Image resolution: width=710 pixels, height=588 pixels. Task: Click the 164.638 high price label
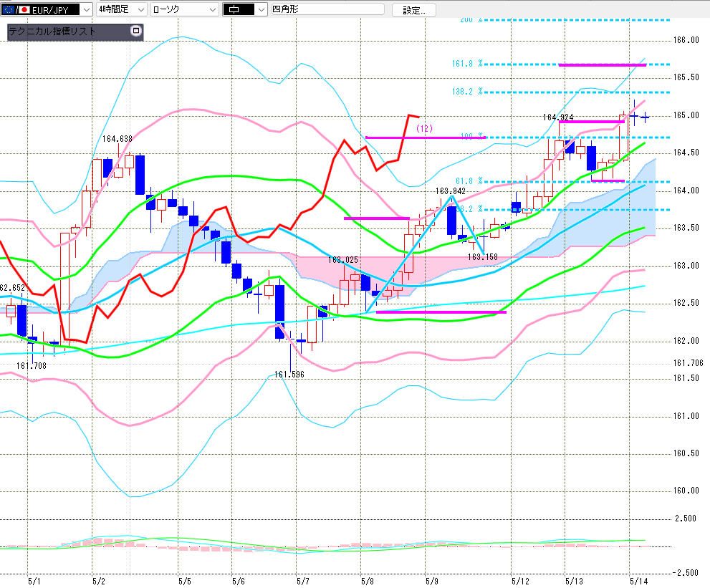click(117, 139)
